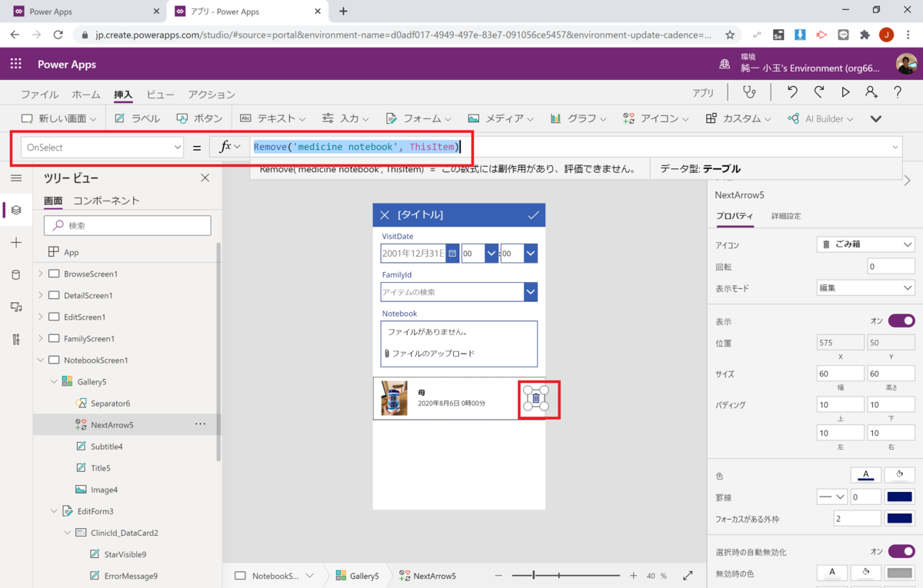
Task: Open the 色 fill color picker
Action: pyautogui.click(x=899, y=475)
